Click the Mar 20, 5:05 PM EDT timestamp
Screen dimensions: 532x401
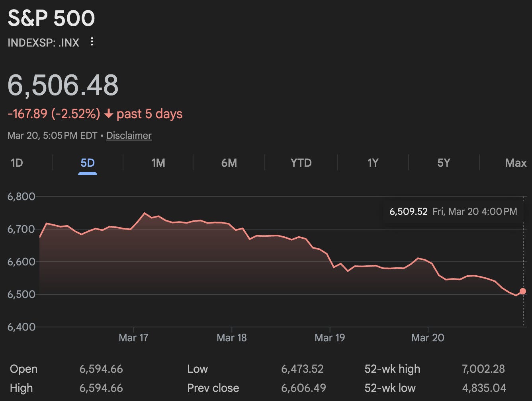click(x=53, y=136)
